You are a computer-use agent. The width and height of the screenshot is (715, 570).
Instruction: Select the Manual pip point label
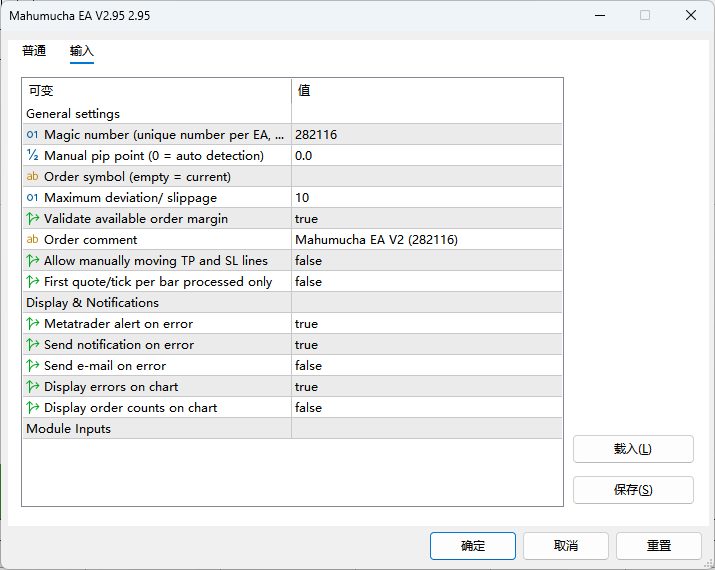pos(154,155)
